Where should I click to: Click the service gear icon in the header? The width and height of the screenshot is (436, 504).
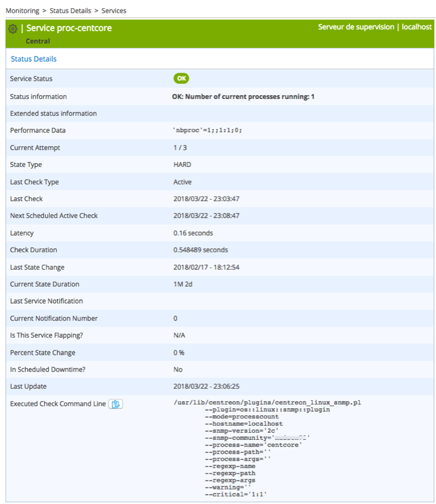point(13,29)
